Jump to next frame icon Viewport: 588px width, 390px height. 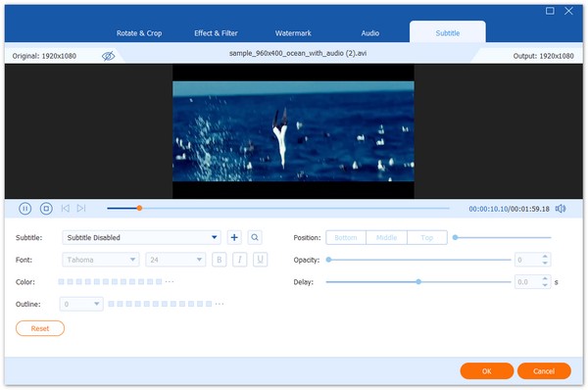pos(81,208)
